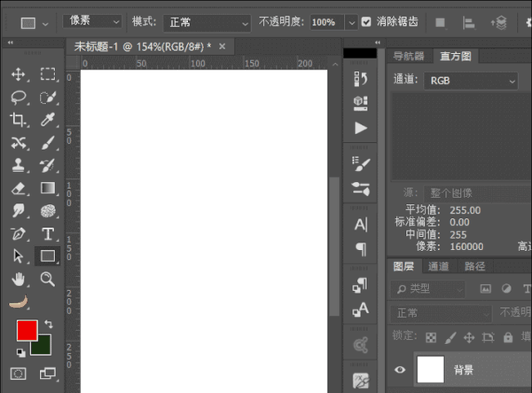532x393 pixels.
Task: Open the layer 类型 filter dropdown
Action: point(427,289)
